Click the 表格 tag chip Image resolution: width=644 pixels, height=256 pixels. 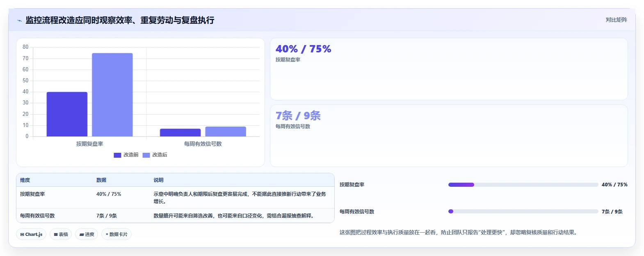(x=61, y=234)
